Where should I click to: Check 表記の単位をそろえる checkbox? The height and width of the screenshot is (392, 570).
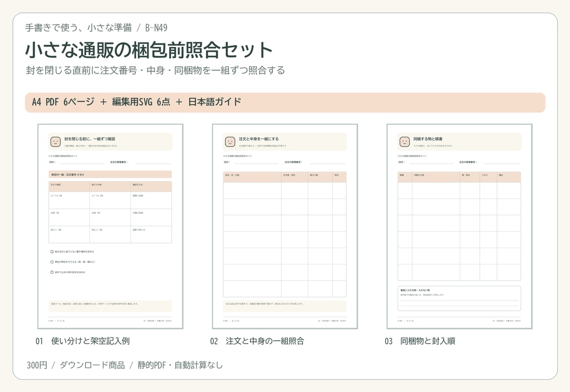point(52,262)
